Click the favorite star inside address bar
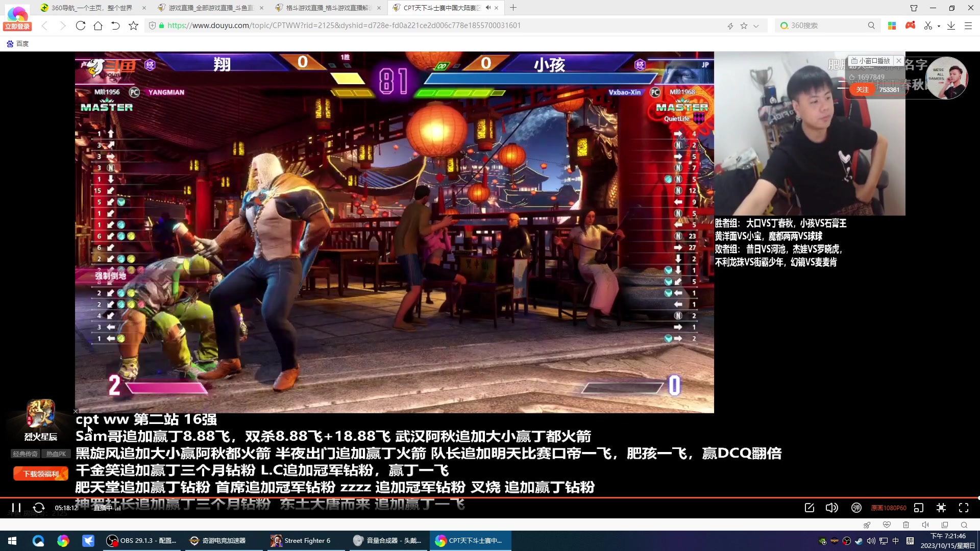Image resolution: width=980 pixels, height=551 pixels. tap(744, 26)
